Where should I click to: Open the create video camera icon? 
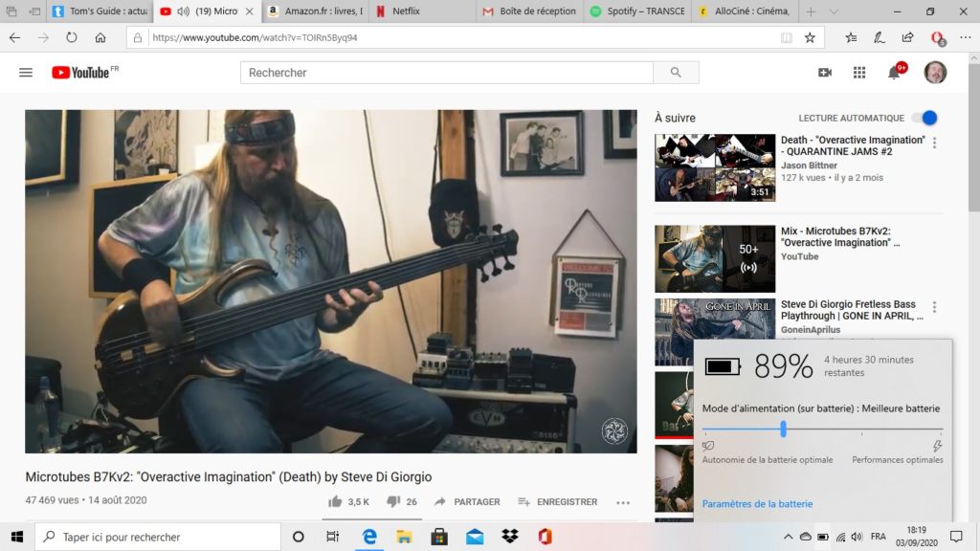pos(825,73)
